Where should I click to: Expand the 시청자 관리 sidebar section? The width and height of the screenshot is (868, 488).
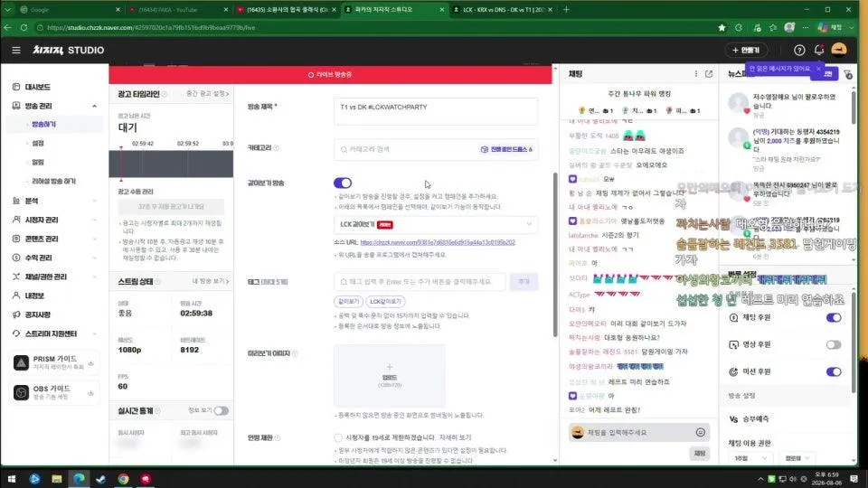[95, 220]
